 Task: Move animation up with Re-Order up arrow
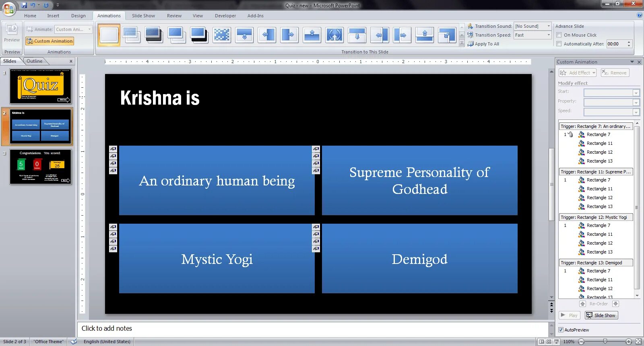click(x=583, y=304)
